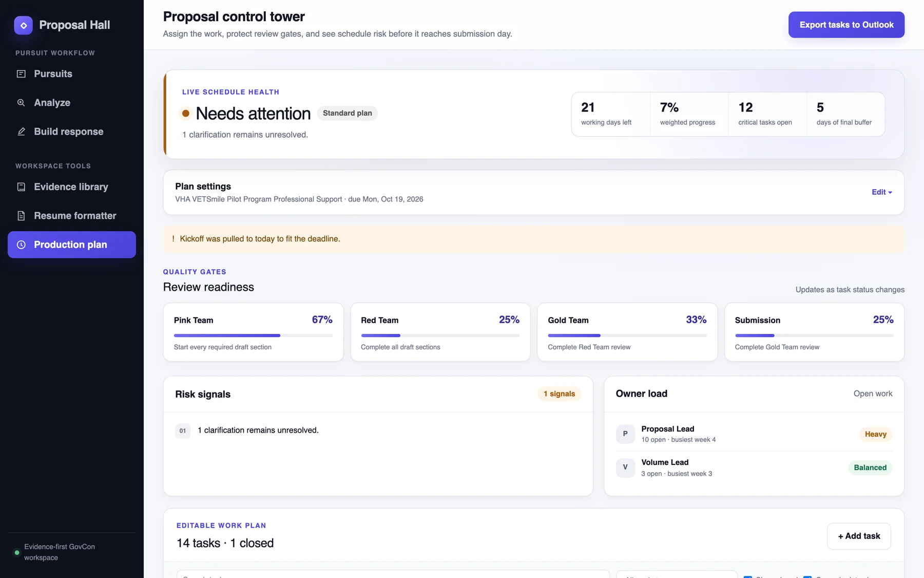The height and width of the screenshot is (578, 924).
Task: Click 'Complete all draft sections' text
Action: point(400,347)
